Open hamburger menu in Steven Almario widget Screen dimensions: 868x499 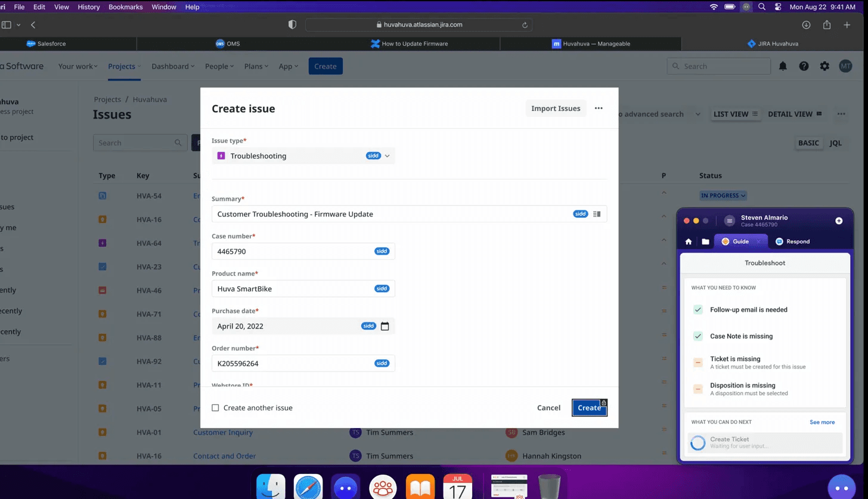click(729, 221)
